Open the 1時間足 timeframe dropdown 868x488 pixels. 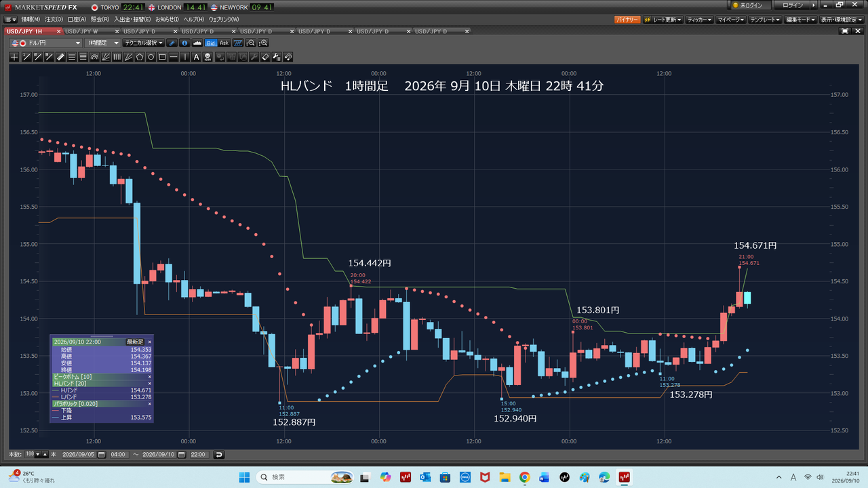click(x=102, y=43)
